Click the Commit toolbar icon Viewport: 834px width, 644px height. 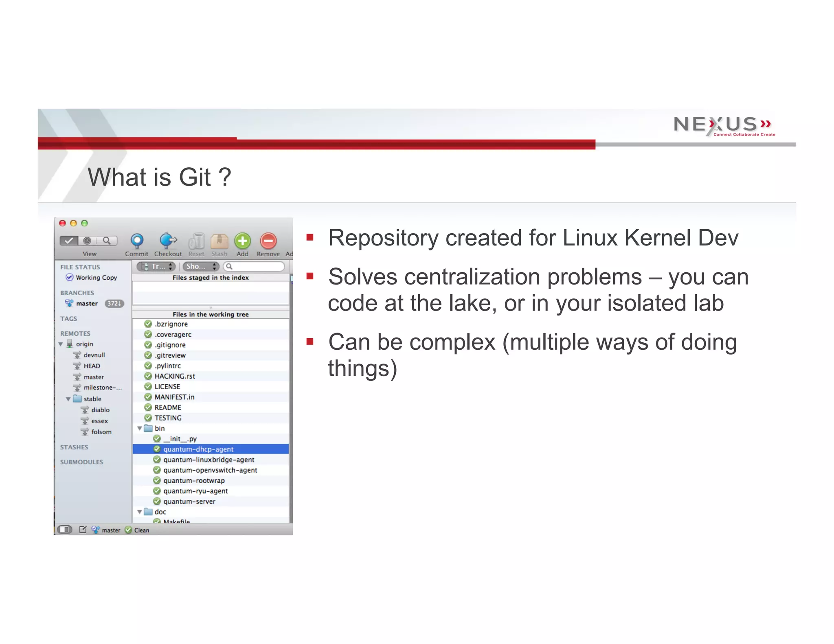click(137, 241)
